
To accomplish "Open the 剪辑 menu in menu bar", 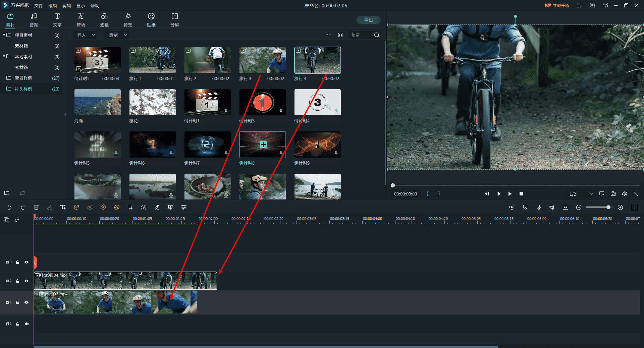I will (x=67, y=6).
